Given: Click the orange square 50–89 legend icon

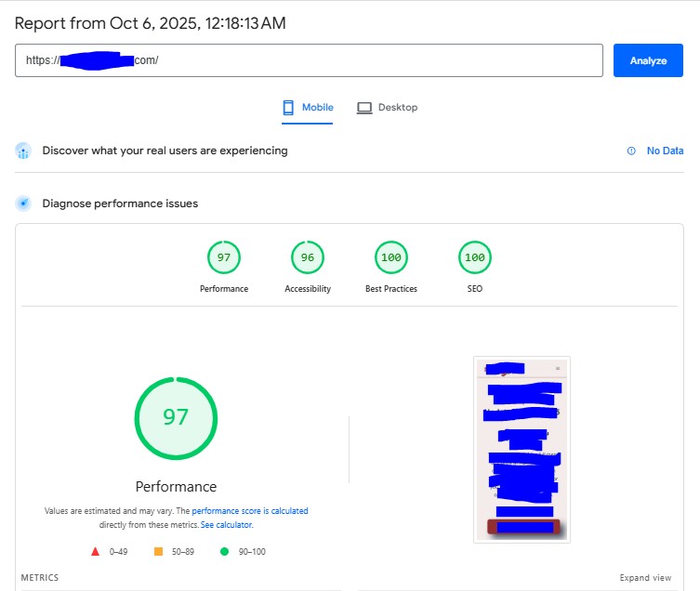Looking at the screenshot, I should pyautogui.click(x=158, y=551).
